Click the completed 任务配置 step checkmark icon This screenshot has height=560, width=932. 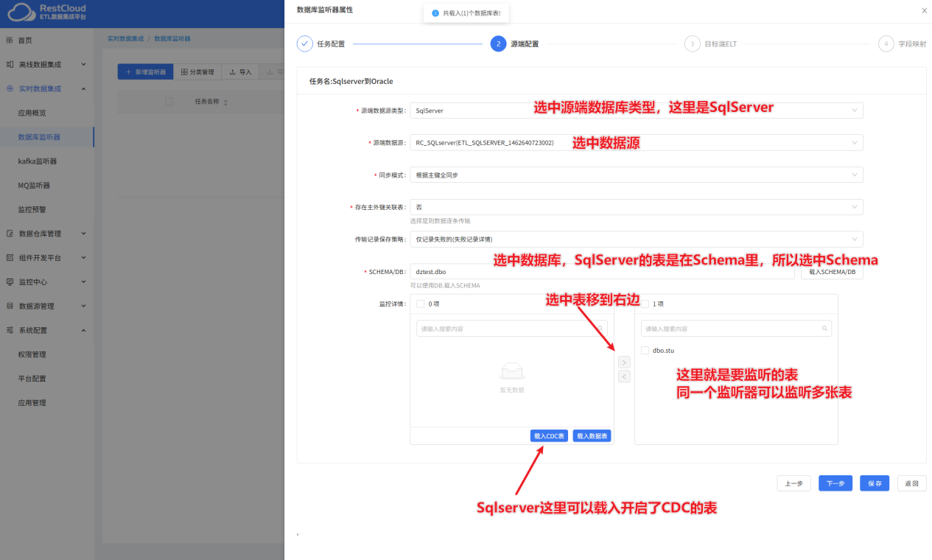(305, 43)
